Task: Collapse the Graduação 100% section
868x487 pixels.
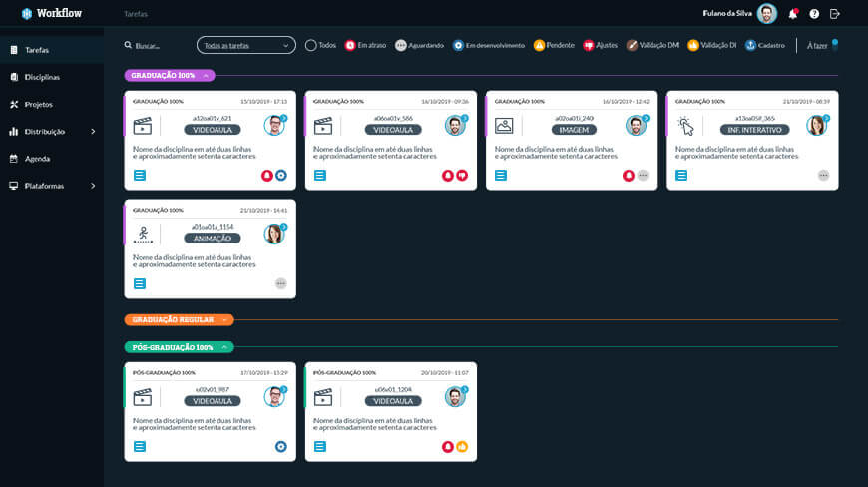Action: click(x=206, y=75)
